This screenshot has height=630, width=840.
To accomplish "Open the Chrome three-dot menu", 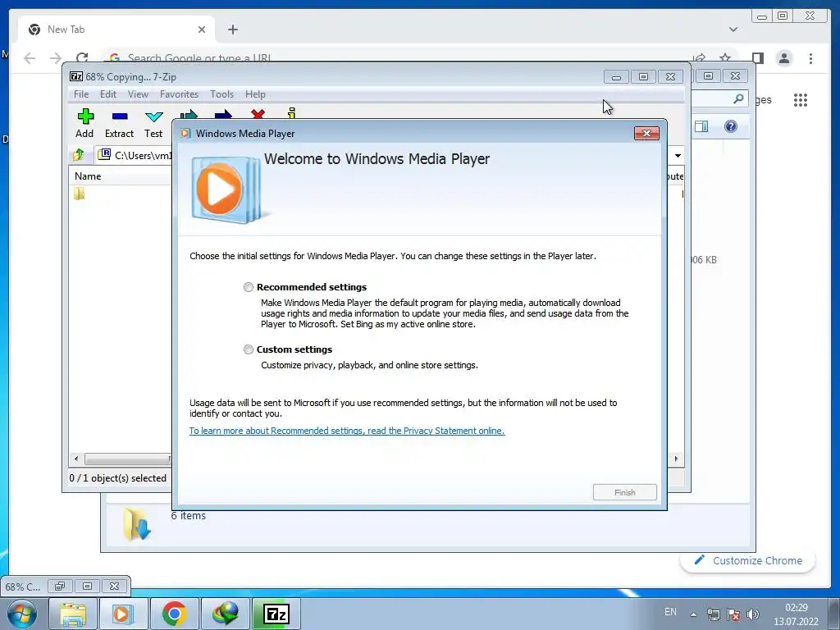I will [x=810, y=58].
